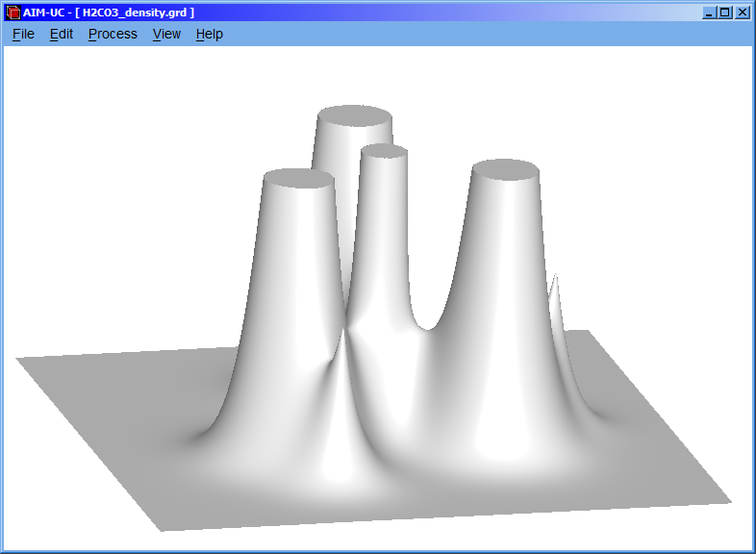
Task: Minimize the AIM-UC window
Action: click(710, 13)
